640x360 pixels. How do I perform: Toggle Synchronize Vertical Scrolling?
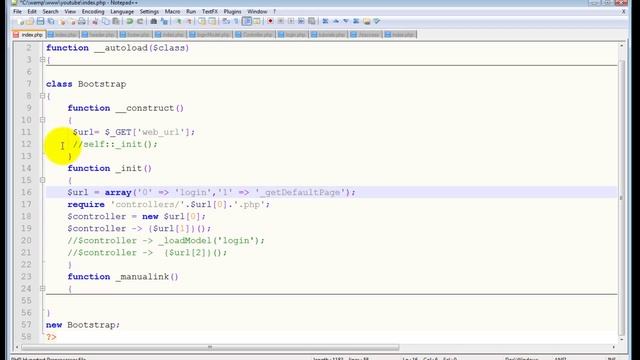[x=202, y=21]
